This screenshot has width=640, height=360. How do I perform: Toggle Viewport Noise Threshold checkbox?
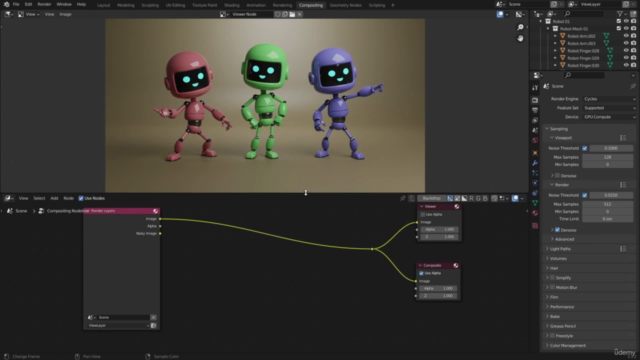tap(584, 148)
